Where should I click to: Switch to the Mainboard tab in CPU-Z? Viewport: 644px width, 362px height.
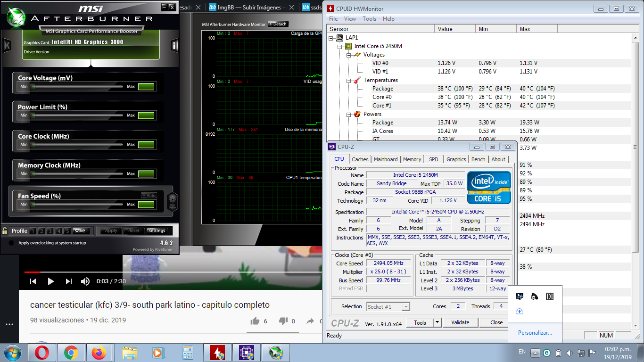[386, 159]
